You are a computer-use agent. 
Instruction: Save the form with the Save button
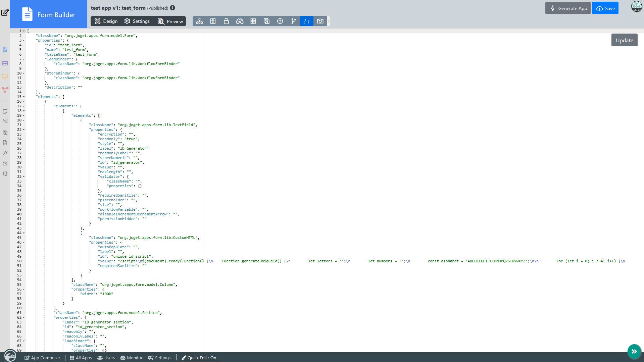(x=605, y=8)
